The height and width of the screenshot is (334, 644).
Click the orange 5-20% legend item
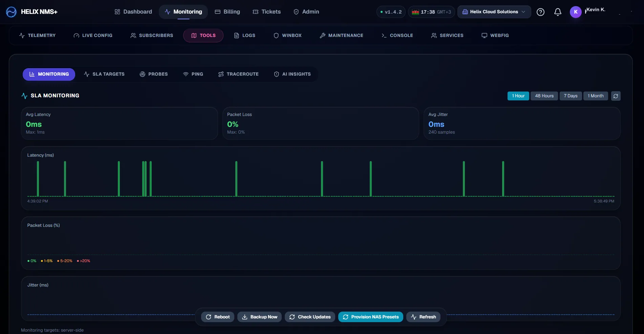coord(65,261)
